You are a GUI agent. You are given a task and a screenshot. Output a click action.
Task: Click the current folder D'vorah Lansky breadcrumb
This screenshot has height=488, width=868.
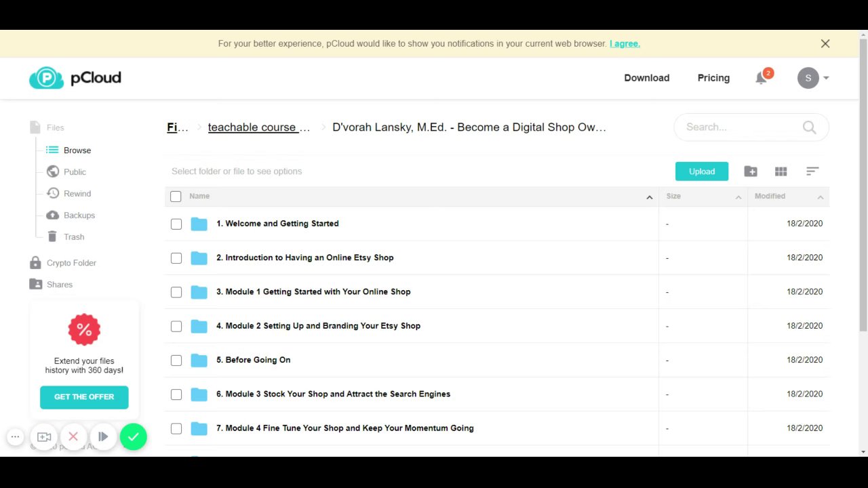coord(469,127)
